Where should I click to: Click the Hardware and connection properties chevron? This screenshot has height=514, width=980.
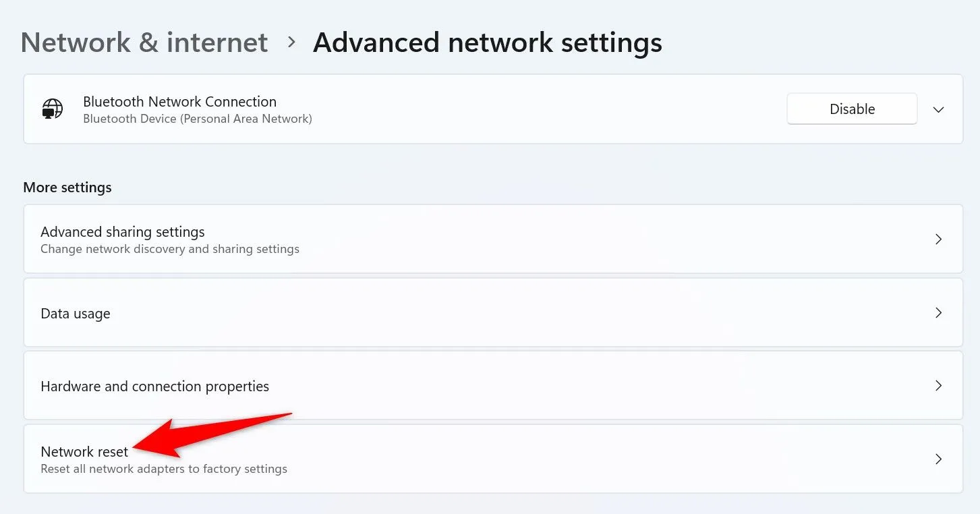938,386
